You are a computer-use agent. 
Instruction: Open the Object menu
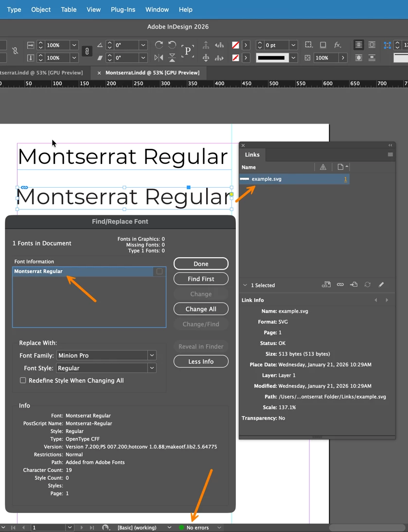[41, 10]
